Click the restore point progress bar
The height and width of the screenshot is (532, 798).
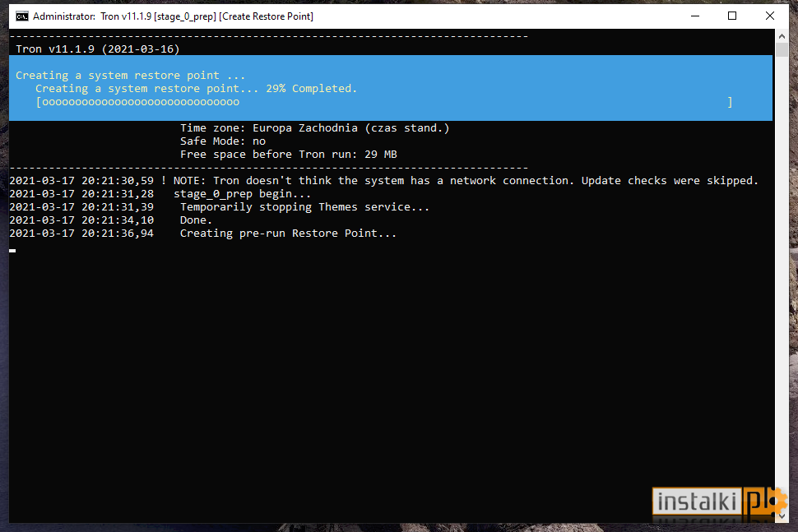(x=384, y=102)
